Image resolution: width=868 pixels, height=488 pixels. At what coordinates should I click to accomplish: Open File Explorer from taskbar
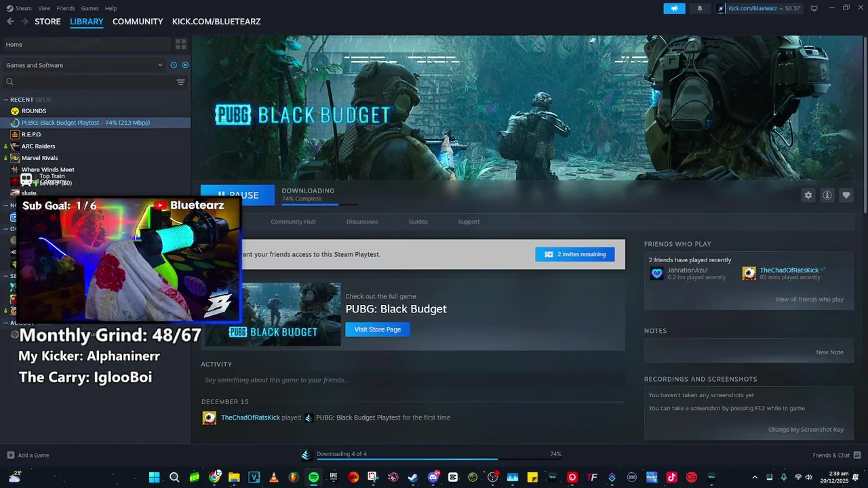[234, 477]
